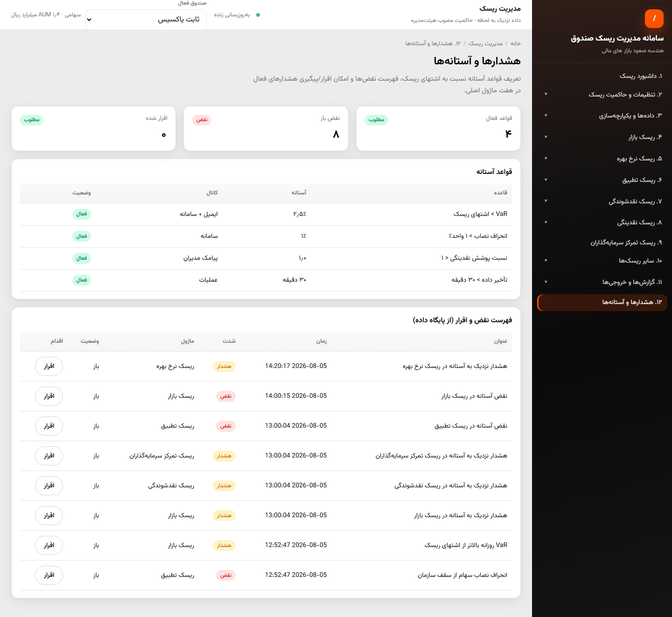The width and height of the screenshot is (672, 617).
Task: Click timestamp 2026-08-05 14:20:17
Action: (x=296, y=366)
